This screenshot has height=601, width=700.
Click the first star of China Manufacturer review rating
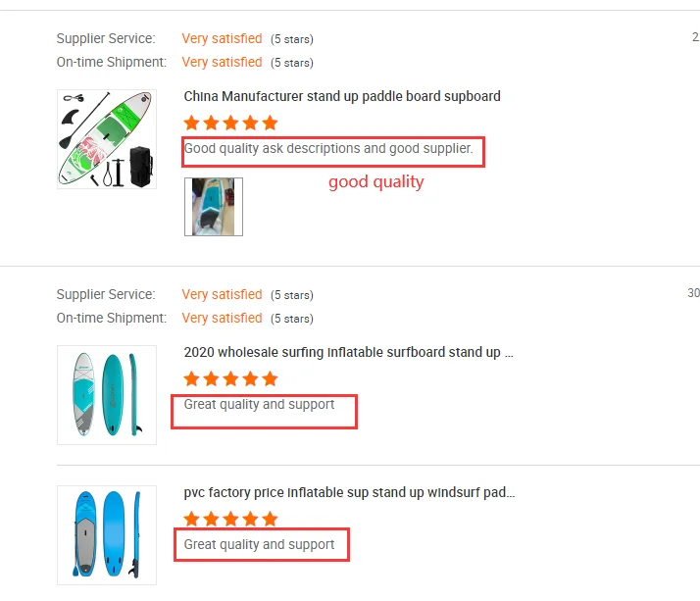coord(192,123)
